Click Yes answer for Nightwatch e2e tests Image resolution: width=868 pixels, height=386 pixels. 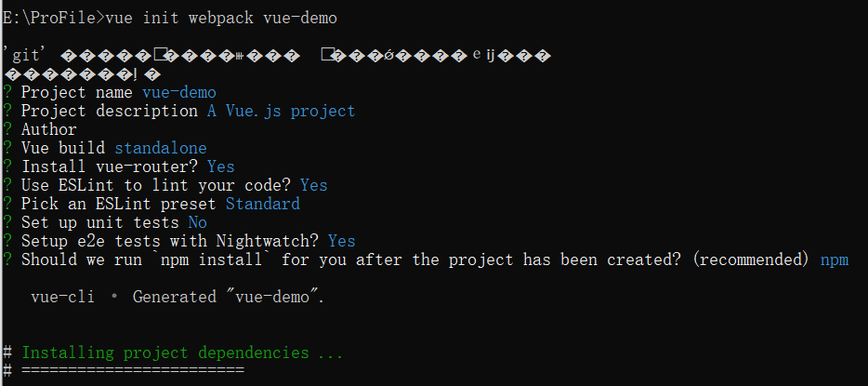(342, 241)
